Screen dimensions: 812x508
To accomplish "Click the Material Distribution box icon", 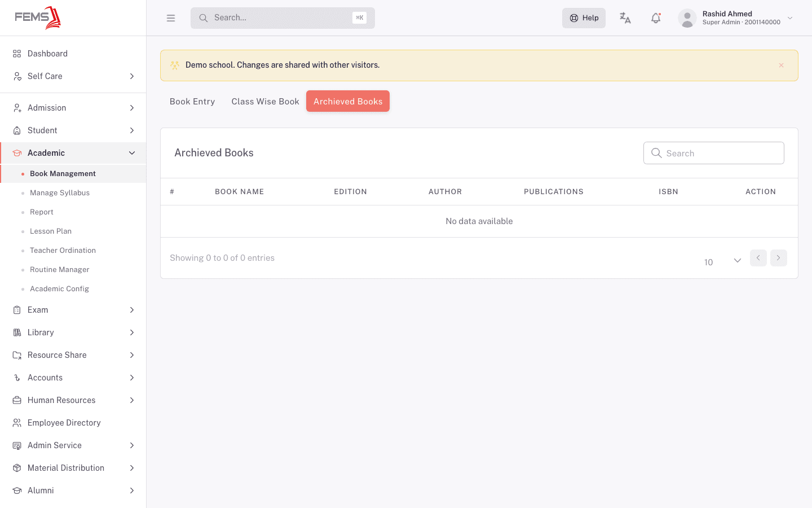I will pyautogui.click(x=17, y=468).
